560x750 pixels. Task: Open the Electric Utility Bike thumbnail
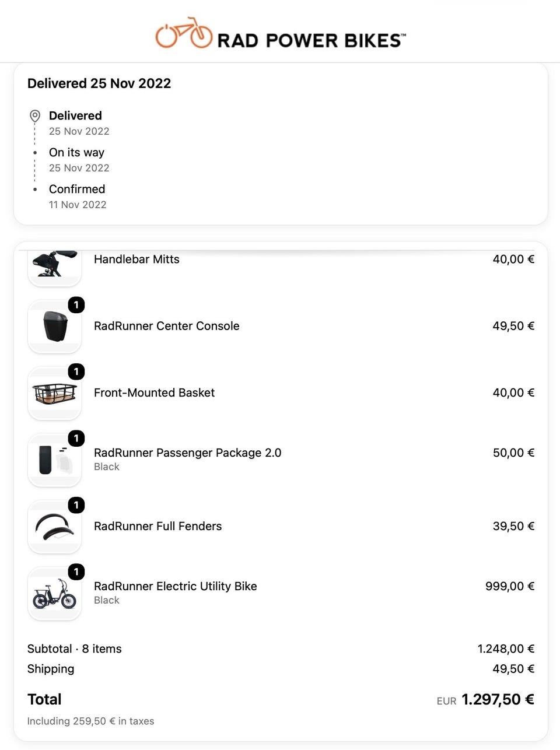(x=54, y=594)
